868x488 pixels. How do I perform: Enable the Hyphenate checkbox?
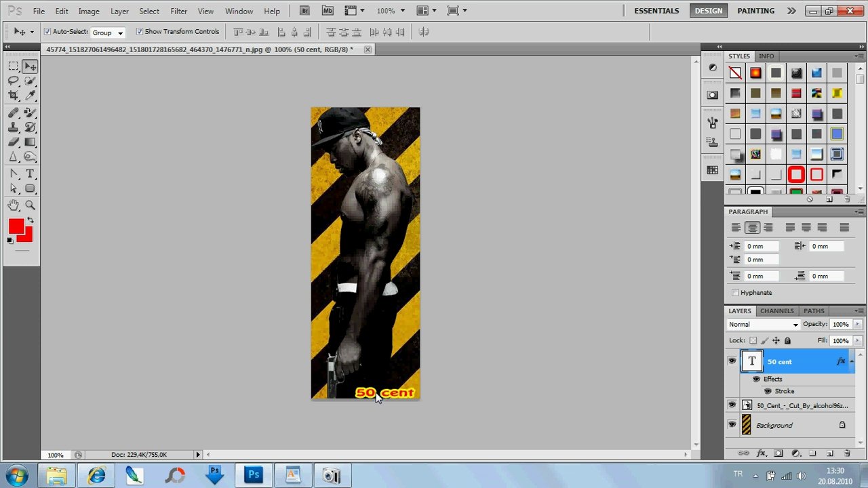tap(735, 293)
